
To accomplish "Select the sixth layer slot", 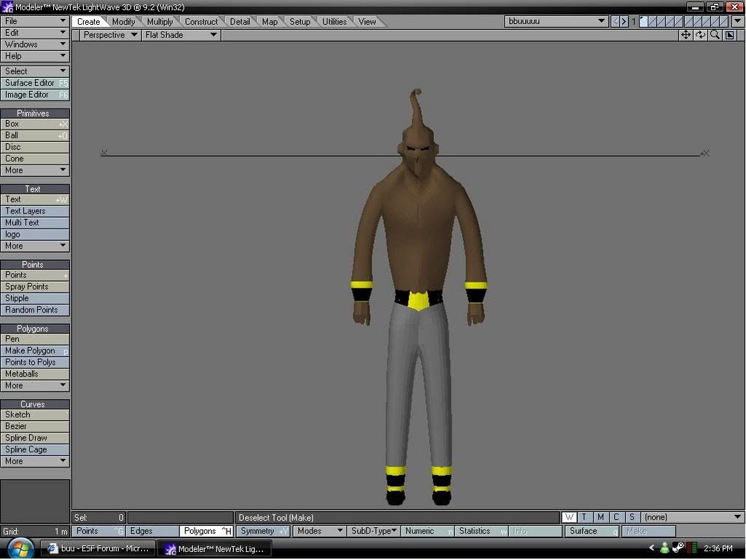I will 689,21.
